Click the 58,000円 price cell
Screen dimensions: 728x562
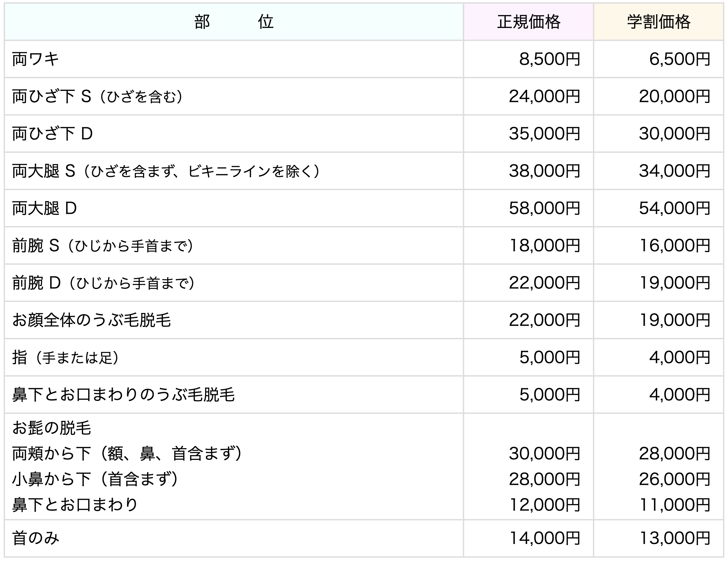(x=544, y=208)
